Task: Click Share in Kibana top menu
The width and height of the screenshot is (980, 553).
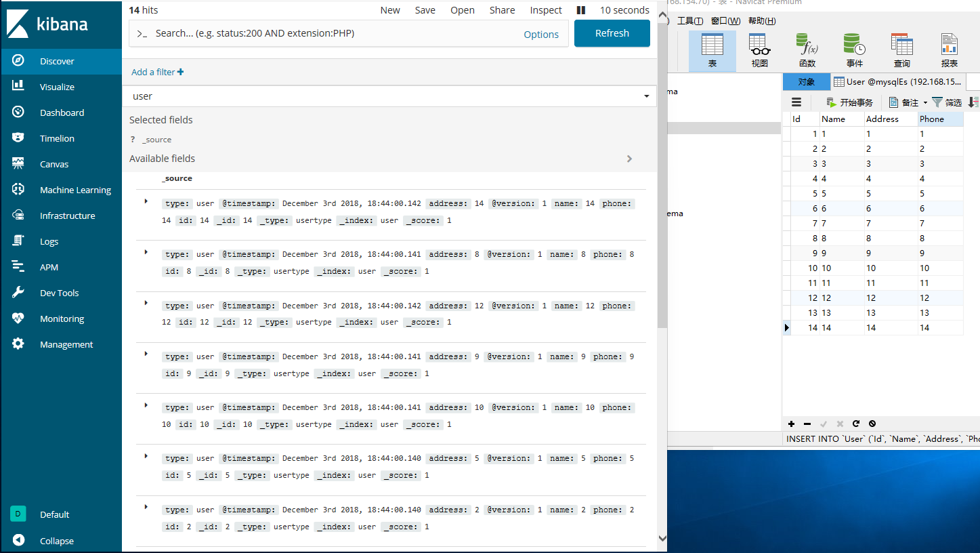Action: pos(503,10)
